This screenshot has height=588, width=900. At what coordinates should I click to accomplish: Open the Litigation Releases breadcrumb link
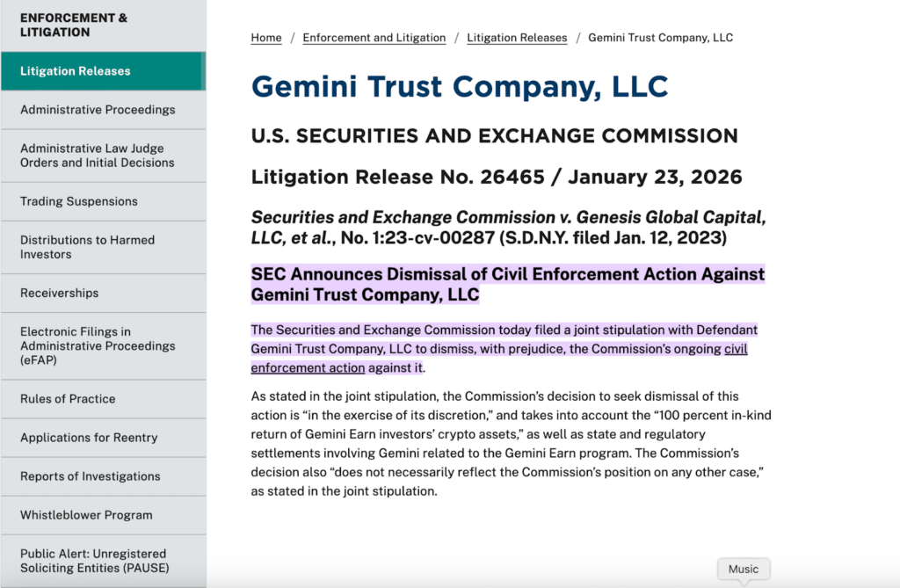click(x=517, y=38)
